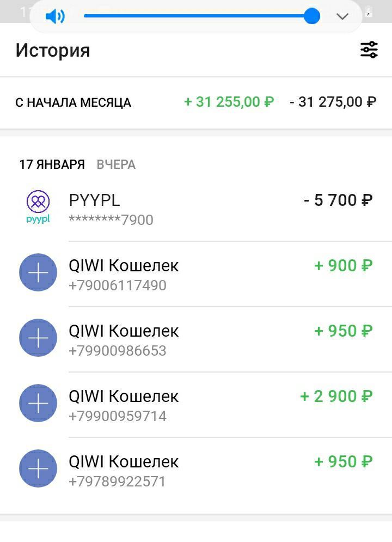Expand the volume panel chevron

342,16
